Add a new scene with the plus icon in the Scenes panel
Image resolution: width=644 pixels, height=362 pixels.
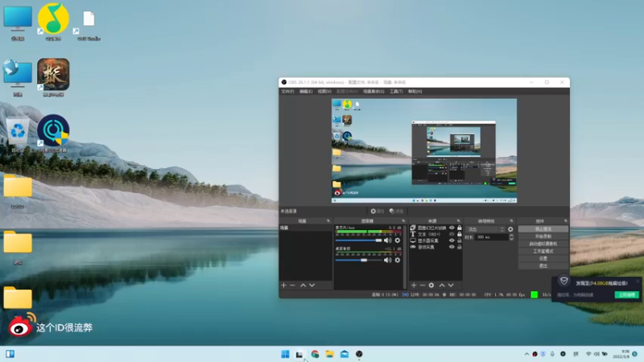pos(284,285)
